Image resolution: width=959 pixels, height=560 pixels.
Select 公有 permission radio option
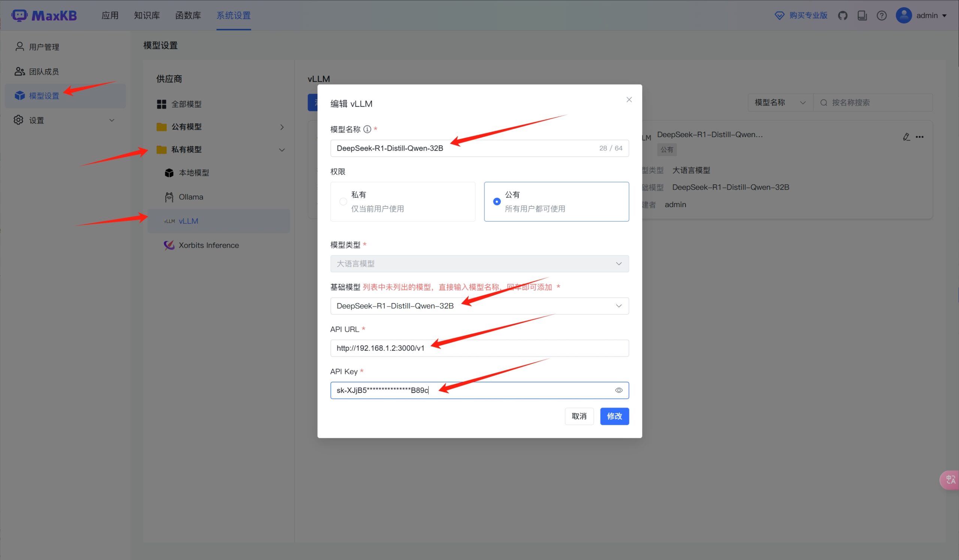[556, 202]
